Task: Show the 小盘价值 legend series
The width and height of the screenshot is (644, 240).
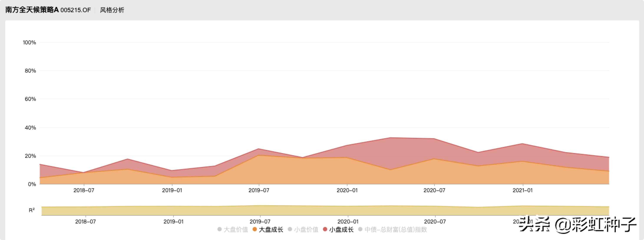Action: [x=306, y=230]
